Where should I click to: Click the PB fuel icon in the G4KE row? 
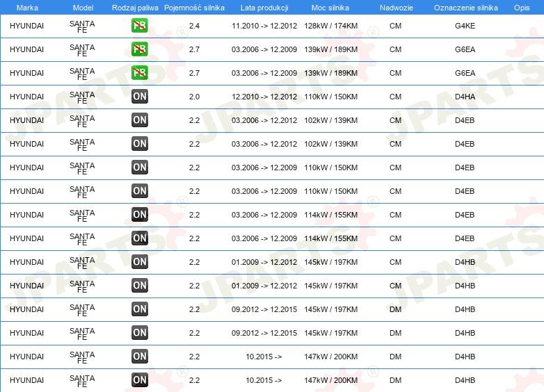(139, 26)
